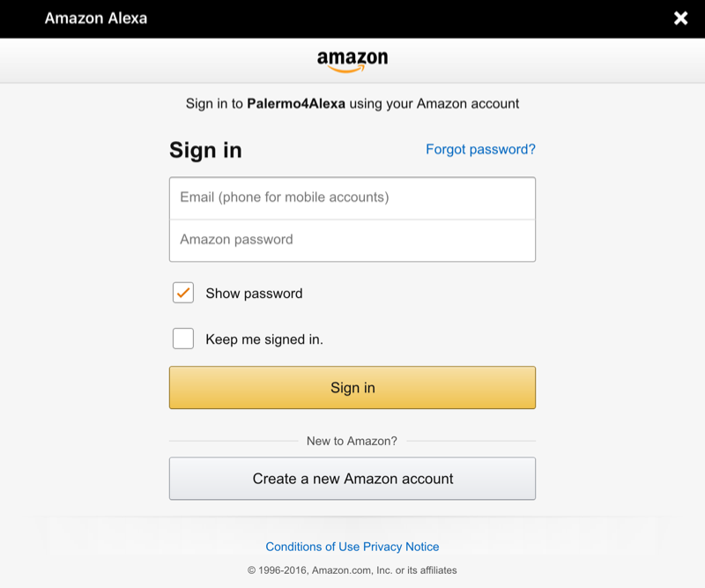
Task: Click the Amazon.com copyright footer text
Action: [352, 570]
